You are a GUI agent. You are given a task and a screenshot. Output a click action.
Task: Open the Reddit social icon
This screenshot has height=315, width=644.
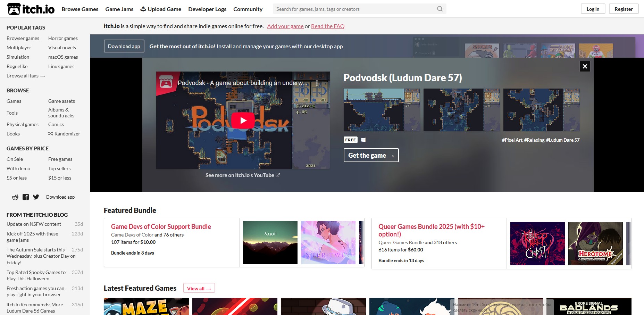pyautogui.click(x=15, y=197)
